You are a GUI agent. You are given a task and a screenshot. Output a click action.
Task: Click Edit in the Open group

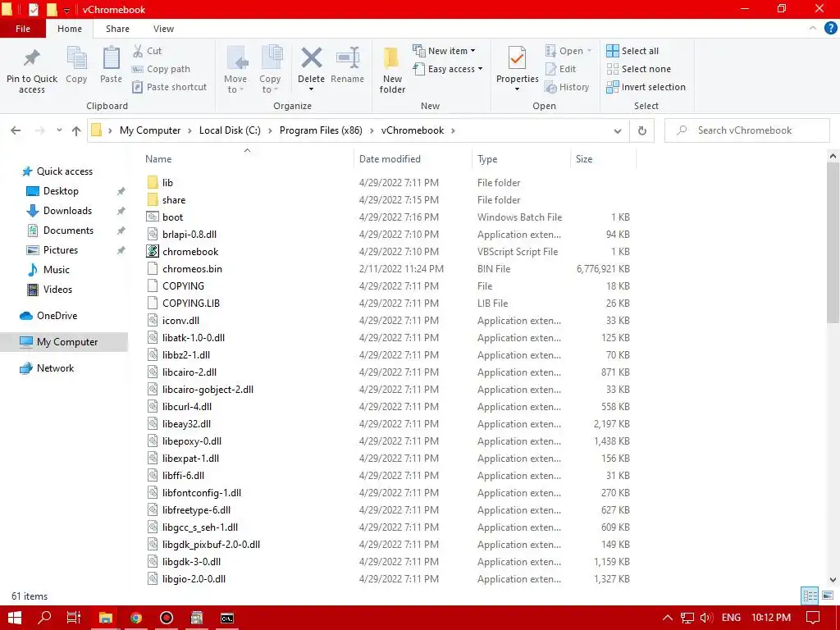pyautogui.click(x=560, y=69)
